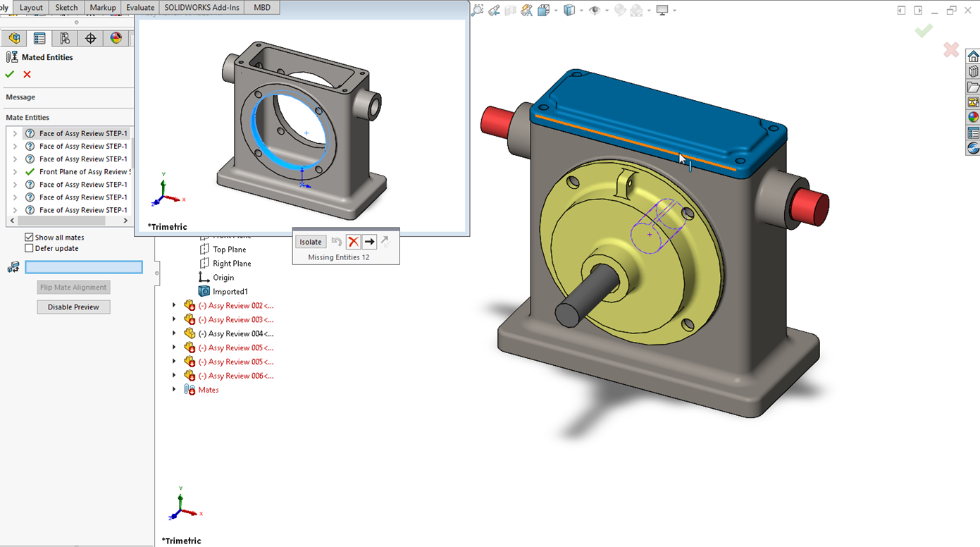The image size is (980, 547).
Task: Open the Hide/Show Items eye icon
Action: (x=593, y=11)
